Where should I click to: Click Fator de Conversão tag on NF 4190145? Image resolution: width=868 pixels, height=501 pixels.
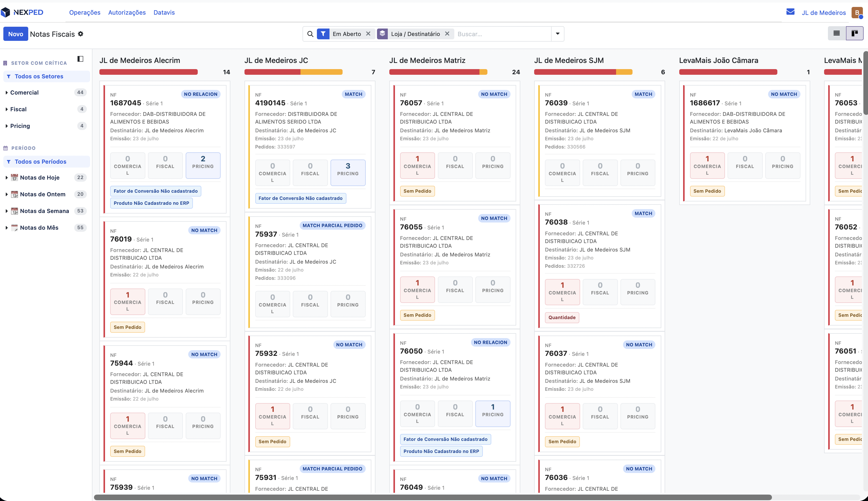[x=300, y=198]
